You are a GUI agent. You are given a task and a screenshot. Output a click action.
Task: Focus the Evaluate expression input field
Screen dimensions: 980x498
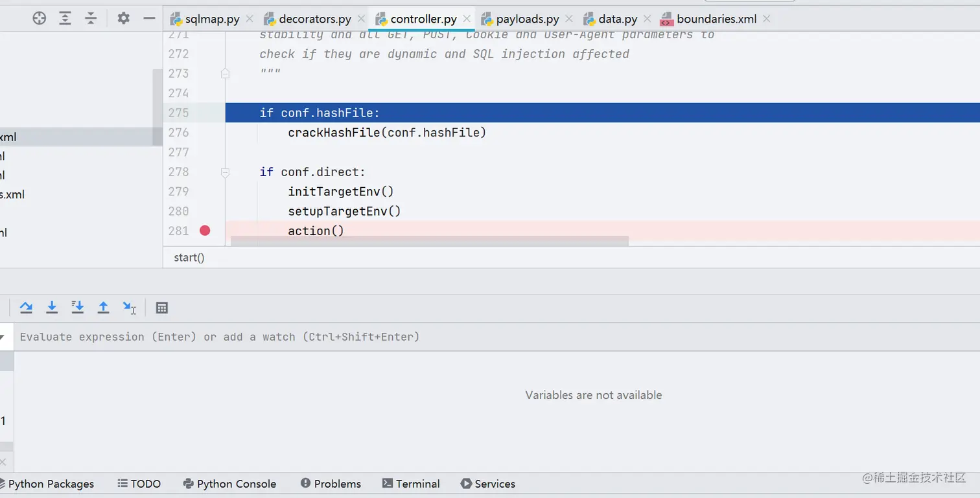pyautogui.click(x=496, y=337)
